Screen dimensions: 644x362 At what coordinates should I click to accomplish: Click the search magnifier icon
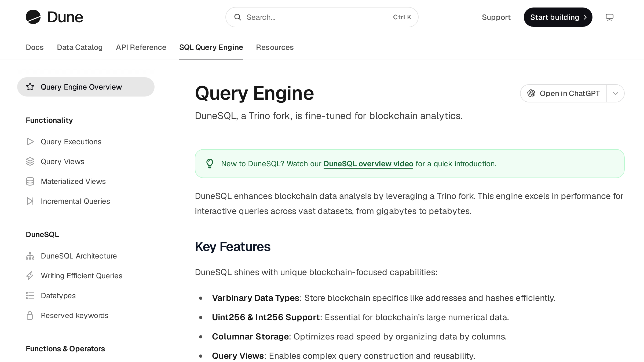coord(238,17)
